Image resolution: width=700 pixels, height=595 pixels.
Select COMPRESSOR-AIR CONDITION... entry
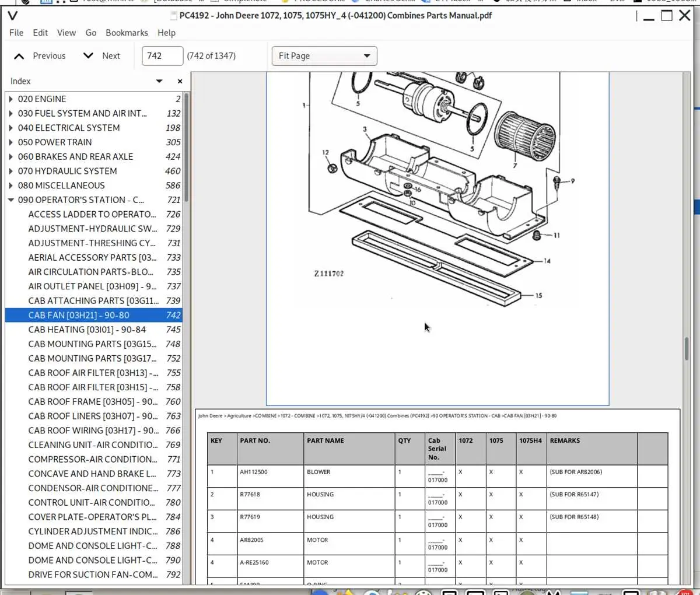coord(93,459)
